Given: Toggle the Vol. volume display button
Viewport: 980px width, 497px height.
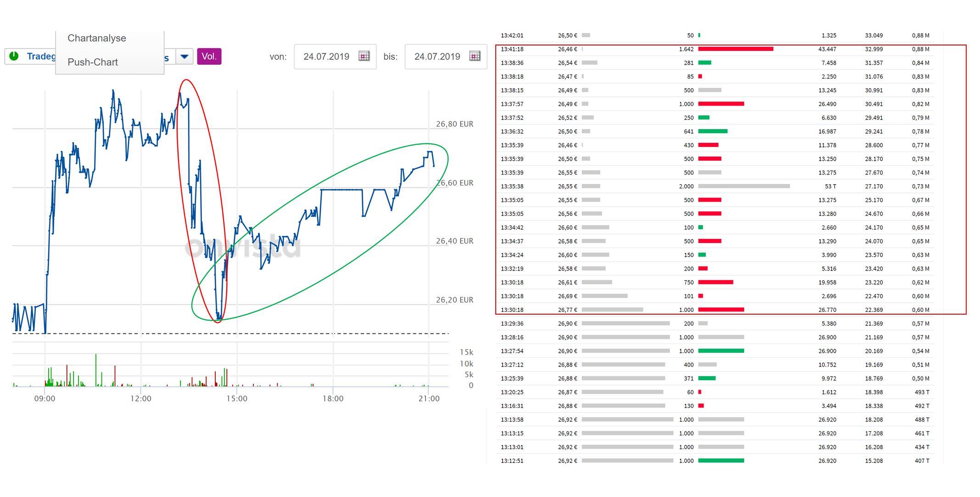Looking at the screenshot, I should tap(209, 56).
